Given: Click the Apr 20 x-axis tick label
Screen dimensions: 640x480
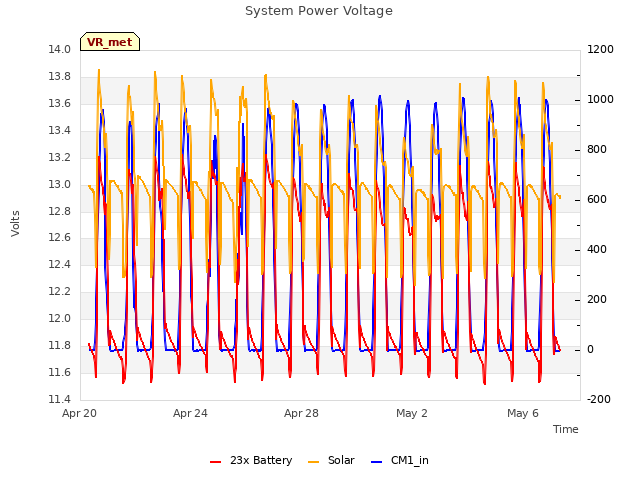Looking at the screenshot, I should 79,413.
